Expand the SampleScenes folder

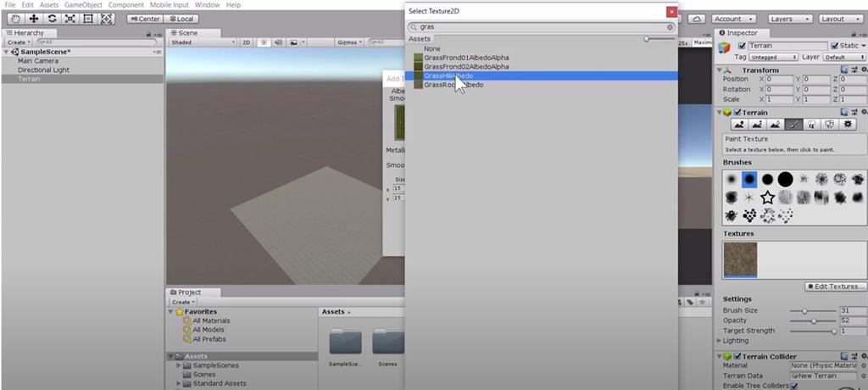(x=178, y=365)
